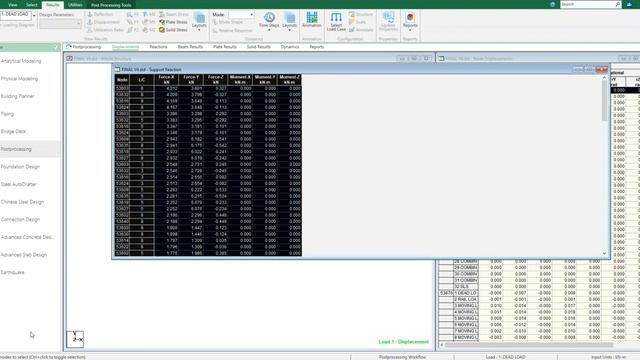640x360 pixels.
Task: Open the load case dropdown 1: DEAD LOAD
Action: click(34, 16)
